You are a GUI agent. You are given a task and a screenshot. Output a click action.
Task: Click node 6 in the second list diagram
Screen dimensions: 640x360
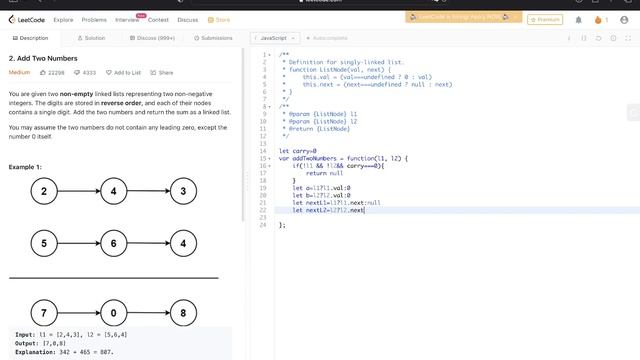(x=113, y=243)
